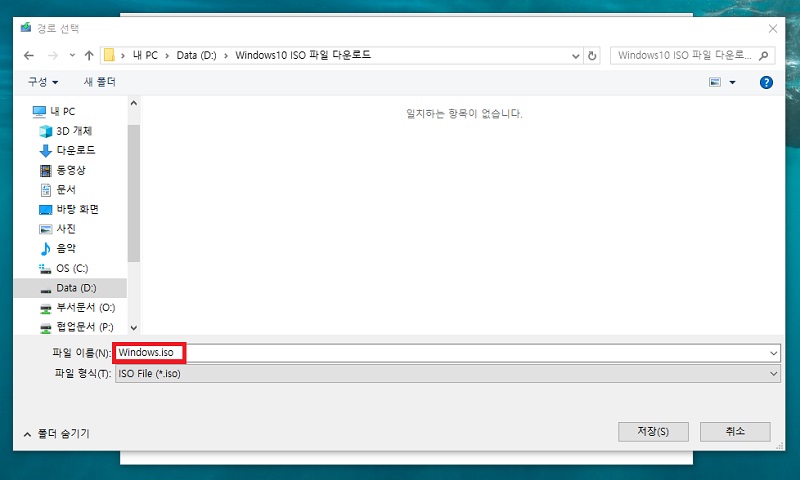
Task: Expand the file name dropdown arrow
Action: pos(773,353)
